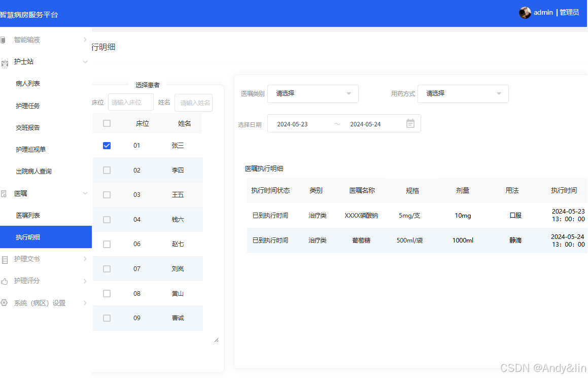Click the 10mg dosage cell
The height and width of the screenshot is (378, 588).
pos(463,216)
